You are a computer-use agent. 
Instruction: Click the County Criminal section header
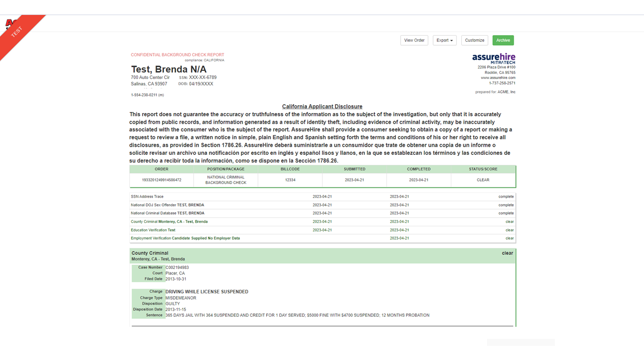(x=149, y=253)
